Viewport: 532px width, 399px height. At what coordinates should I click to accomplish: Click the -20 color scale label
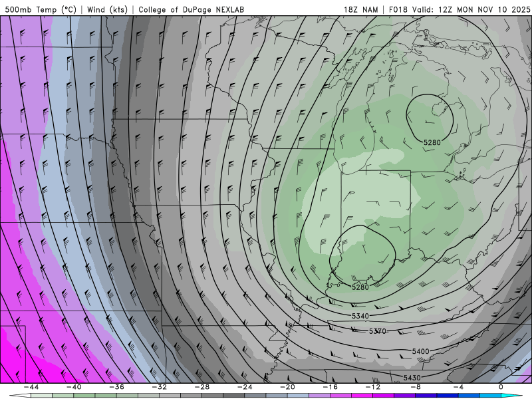(287, 387)
